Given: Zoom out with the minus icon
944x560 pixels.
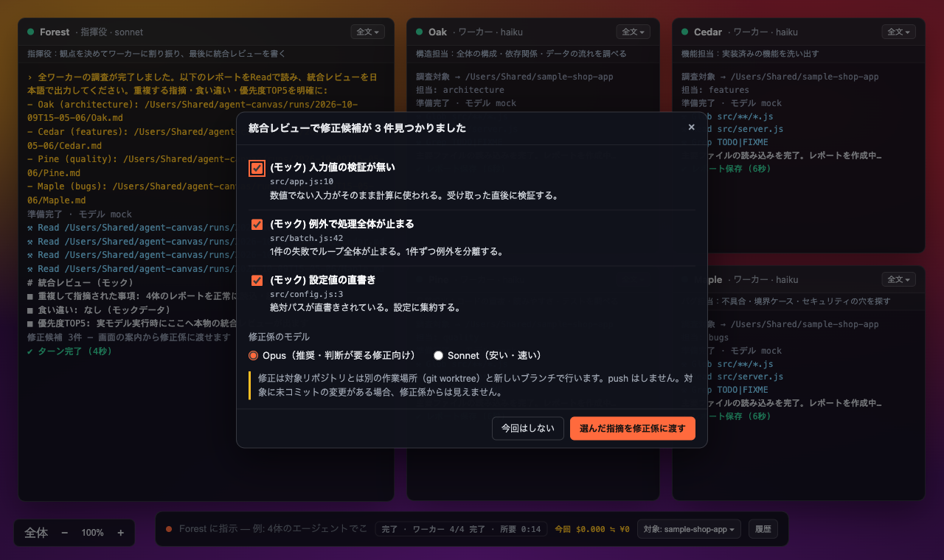Looking at the screenshot, I should pyautogui.click(x=64, y=533).
